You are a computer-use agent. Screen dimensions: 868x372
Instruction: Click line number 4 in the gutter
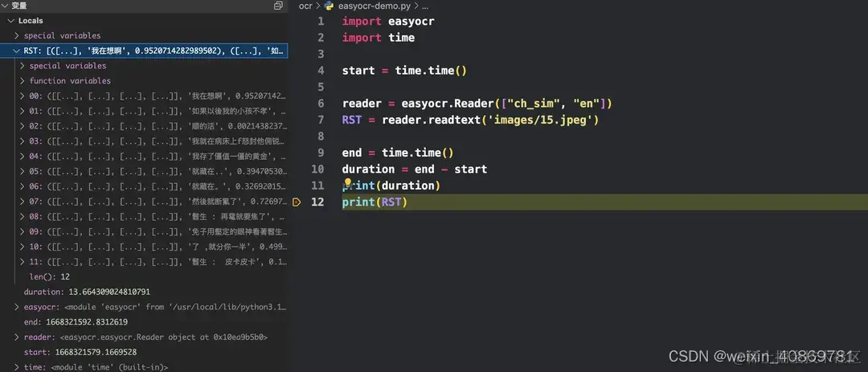tap(321, 71)
